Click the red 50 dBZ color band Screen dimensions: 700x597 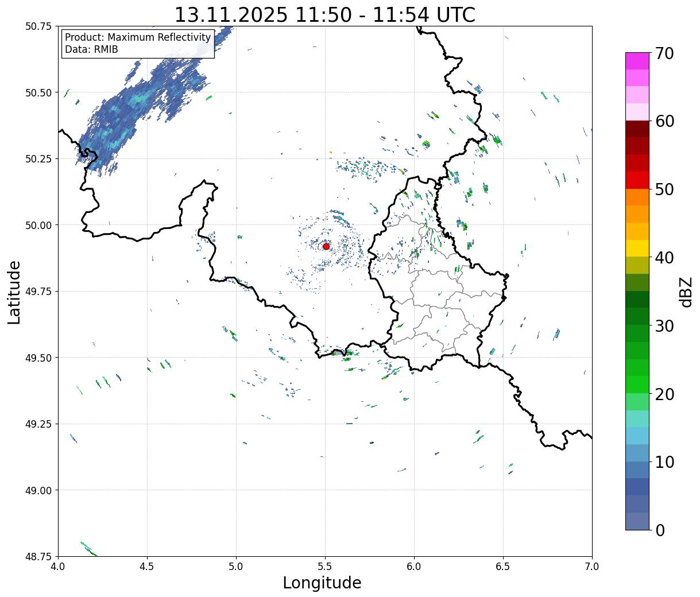(x=637, y=180)
